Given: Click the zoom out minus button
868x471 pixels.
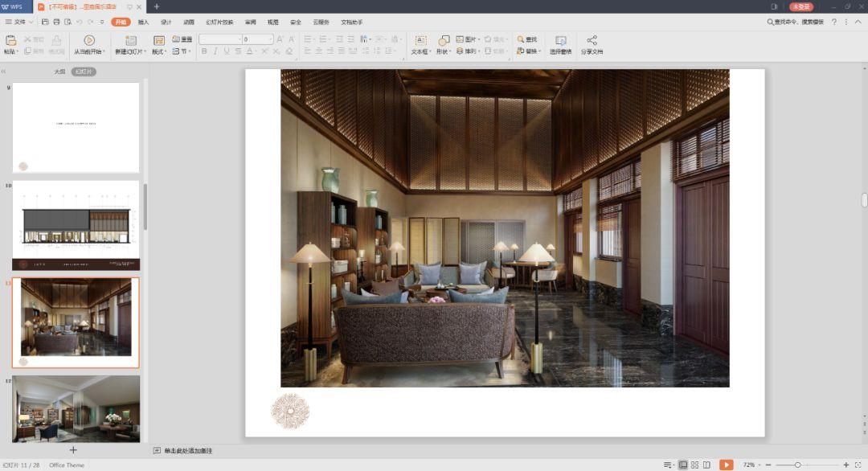Looking at the screenshot, I should pyautogui.click(x=768, y=465).
